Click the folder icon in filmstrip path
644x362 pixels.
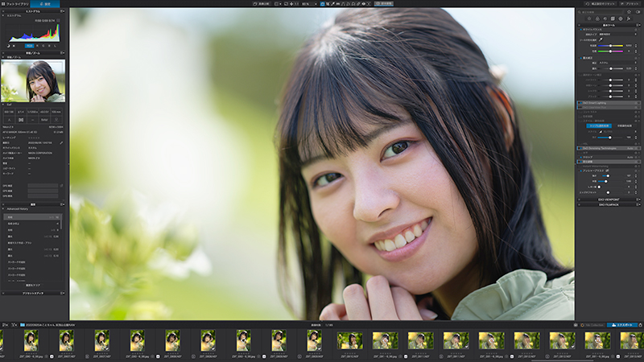click(x=23, y=325)
